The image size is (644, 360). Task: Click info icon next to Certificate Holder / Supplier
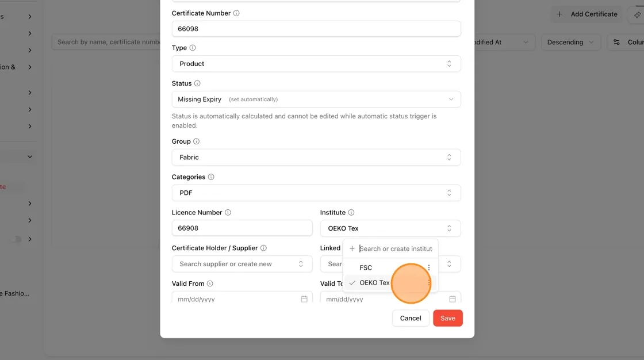pos(263,248)
